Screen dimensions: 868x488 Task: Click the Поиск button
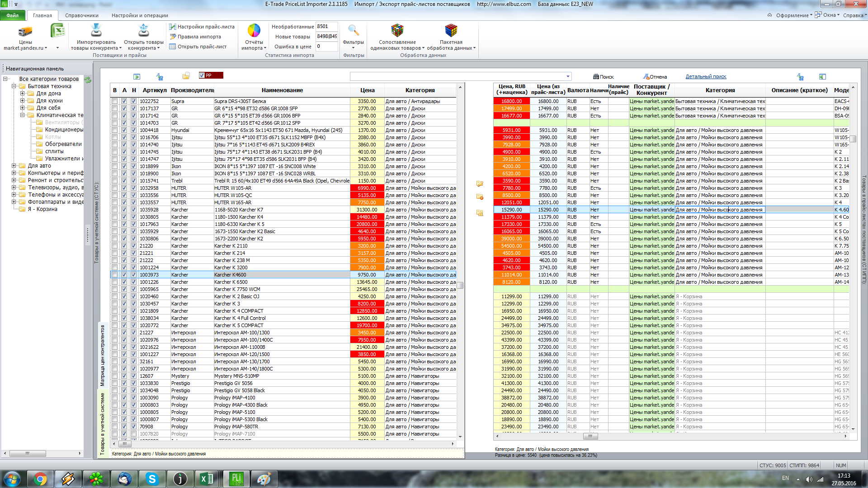[604, 77]
